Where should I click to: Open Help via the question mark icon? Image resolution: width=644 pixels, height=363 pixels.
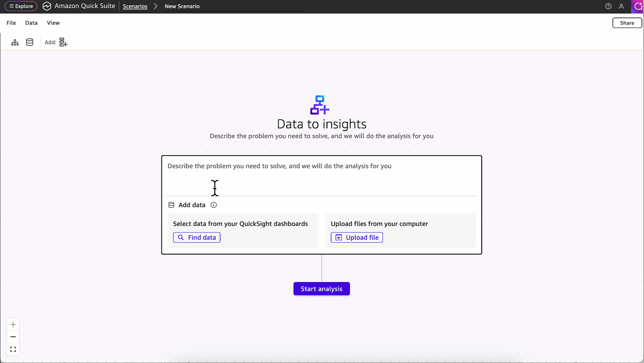point(608,6)
